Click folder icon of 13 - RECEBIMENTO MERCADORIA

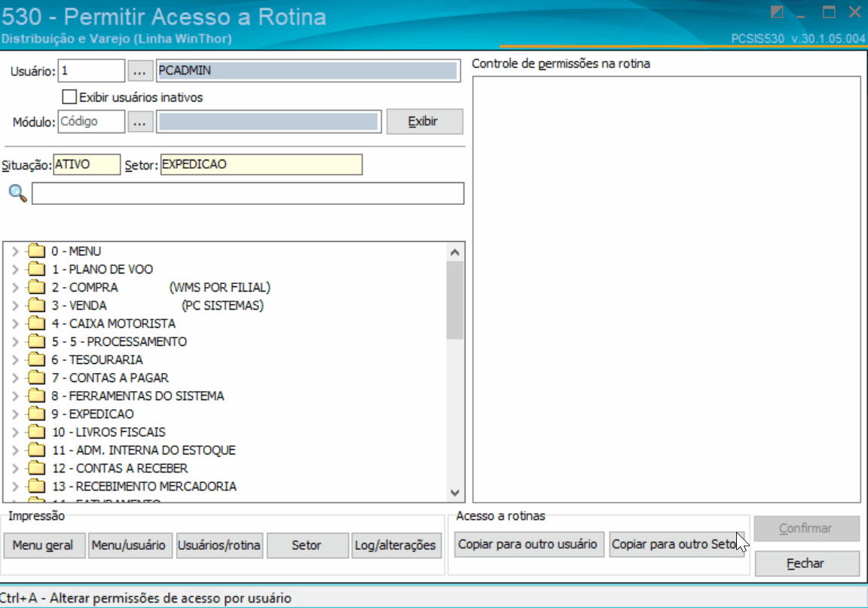point(36,486)
